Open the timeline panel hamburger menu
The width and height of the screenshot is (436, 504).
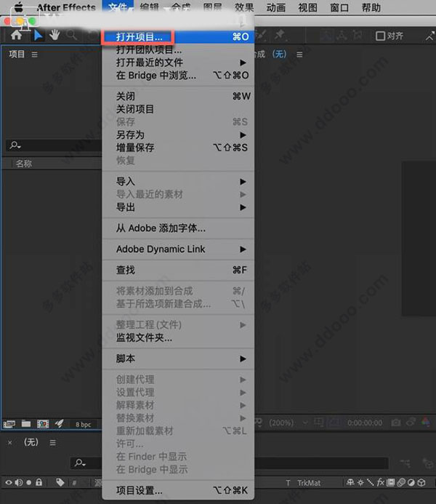[52, 443]
